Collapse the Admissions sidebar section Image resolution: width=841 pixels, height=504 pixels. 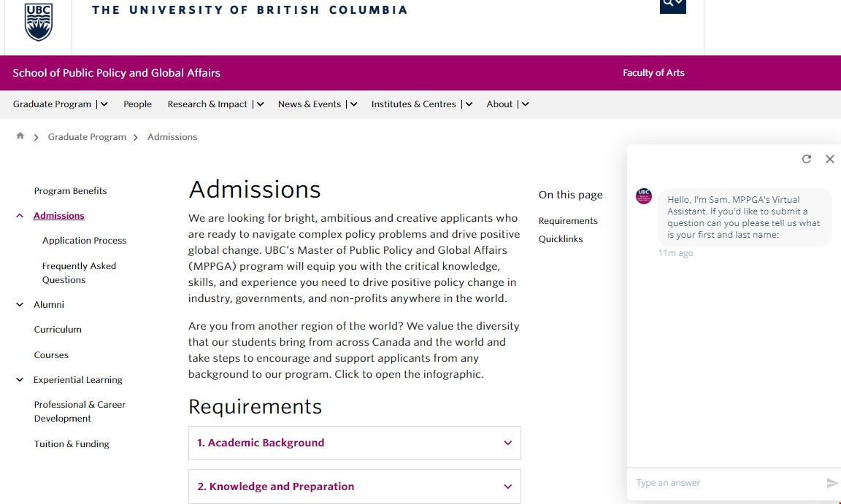pos(19,215)
